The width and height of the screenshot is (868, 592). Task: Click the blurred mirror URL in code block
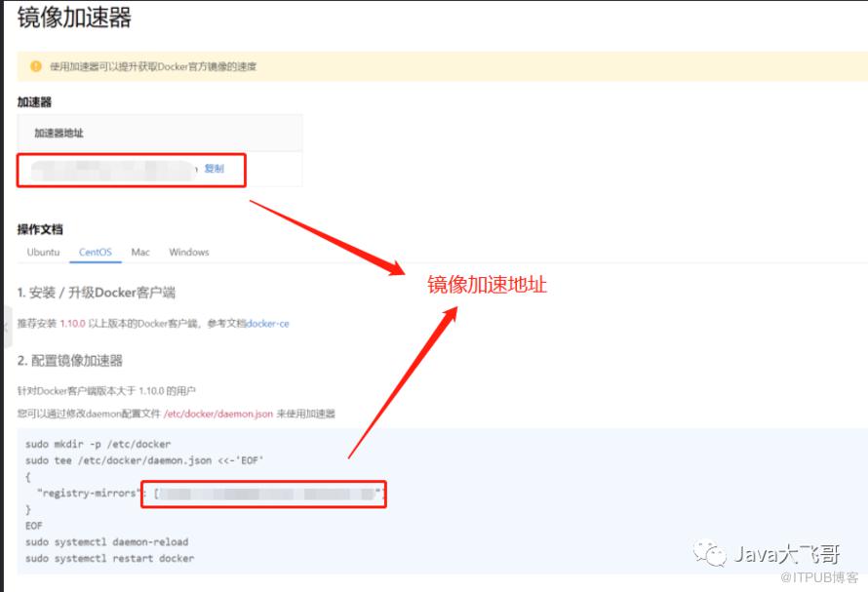[267, 493]
